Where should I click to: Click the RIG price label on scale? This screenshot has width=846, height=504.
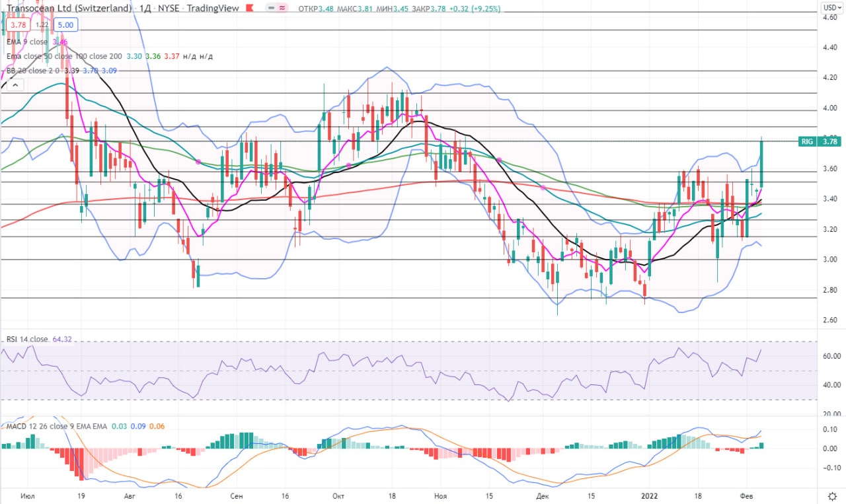click(806, 141)
